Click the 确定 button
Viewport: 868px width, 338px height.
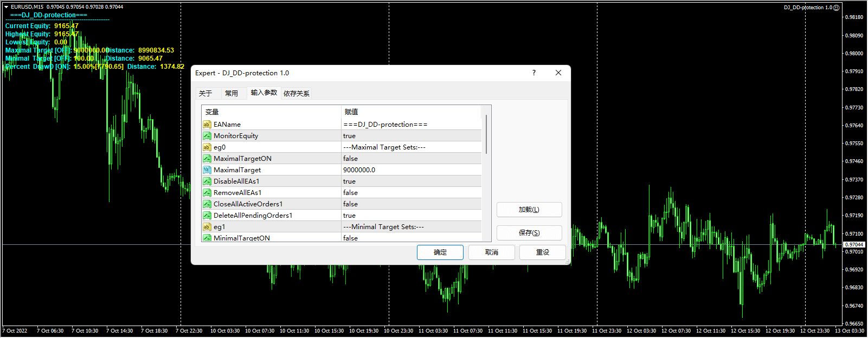(440, 252)
